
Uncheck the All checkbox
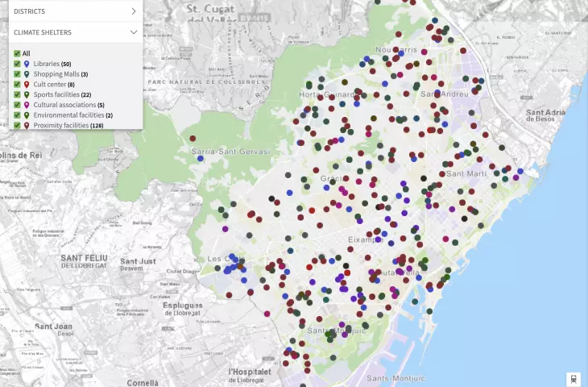17,54
